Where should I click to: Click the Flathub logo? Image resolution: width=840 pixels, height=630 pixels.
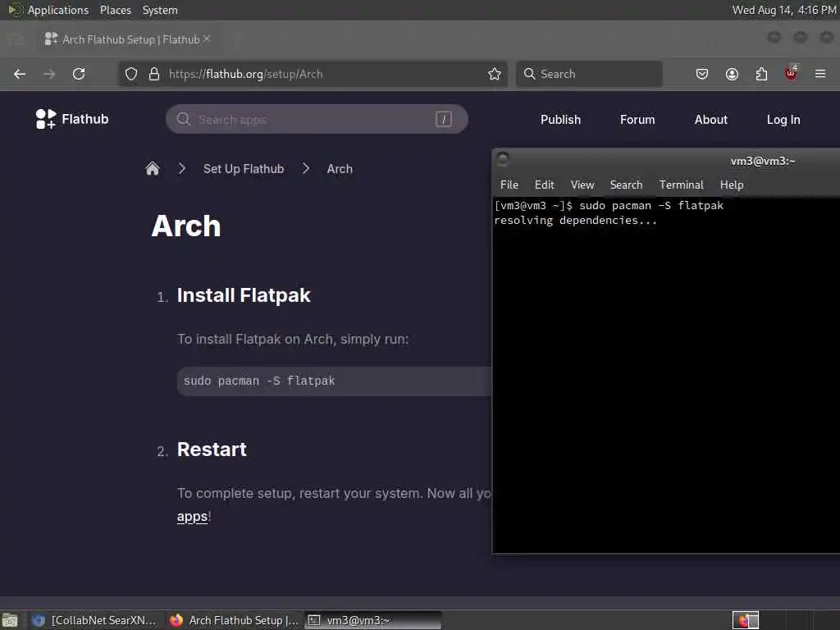pyautogui.click(x=72, y=119)
